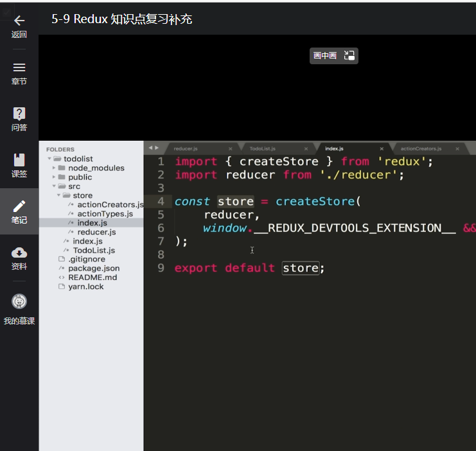Click the FOLDERS sidebar heading
Image resolution: width=476 pixels, height=451 pixels.
pos(60,150)
